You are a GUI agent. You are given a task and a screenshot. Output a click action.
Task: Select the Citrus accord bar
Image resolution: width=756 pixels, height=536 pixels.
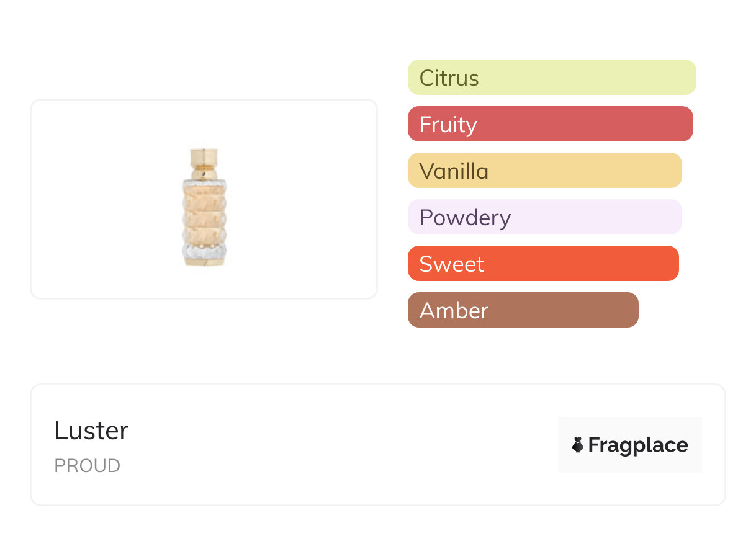coord(552,78)
